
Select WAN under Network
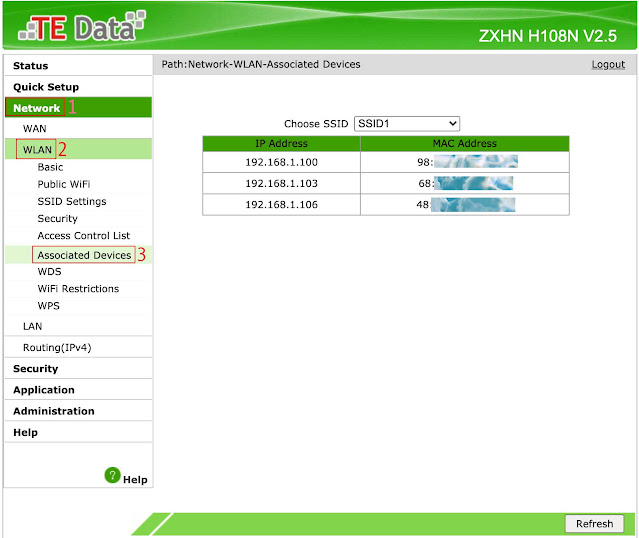point(35,129)
